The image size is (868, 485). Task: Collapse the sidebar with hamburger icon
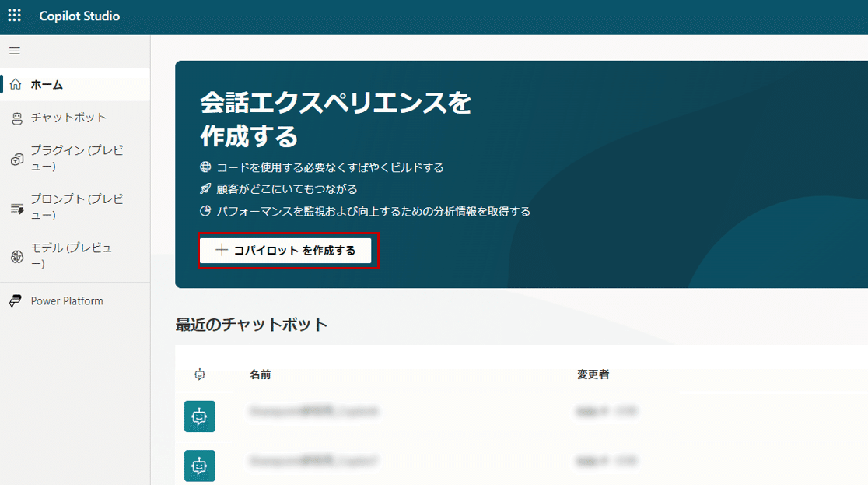tap(15, 51)
